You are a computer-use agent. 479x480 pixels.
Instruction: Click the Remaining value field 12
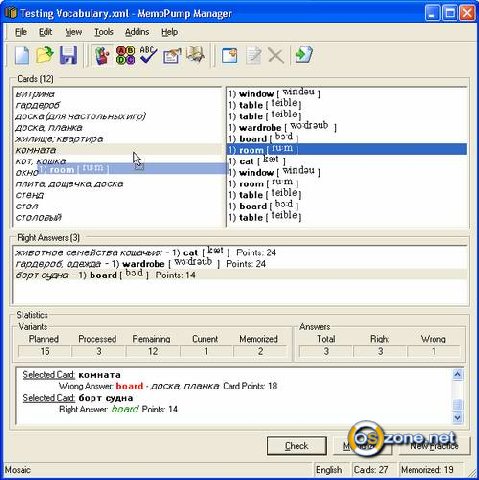click(153, 351)
